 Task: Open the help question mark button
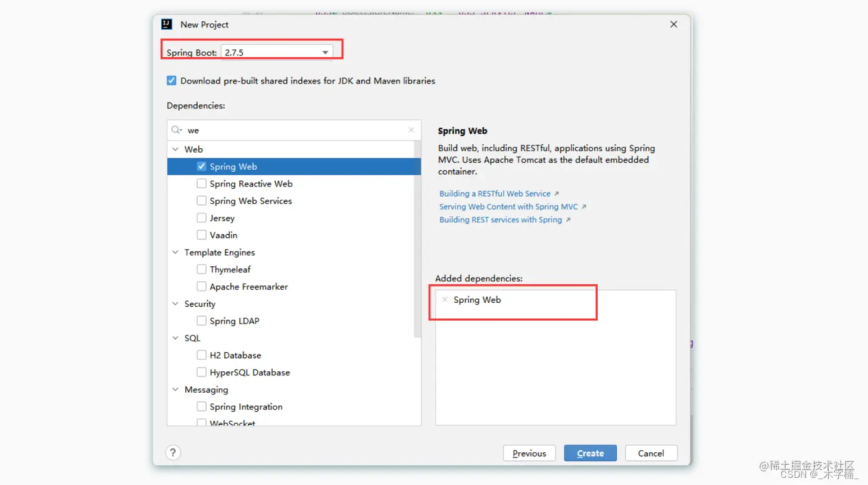pyautogui.click(x=173, y=453)
